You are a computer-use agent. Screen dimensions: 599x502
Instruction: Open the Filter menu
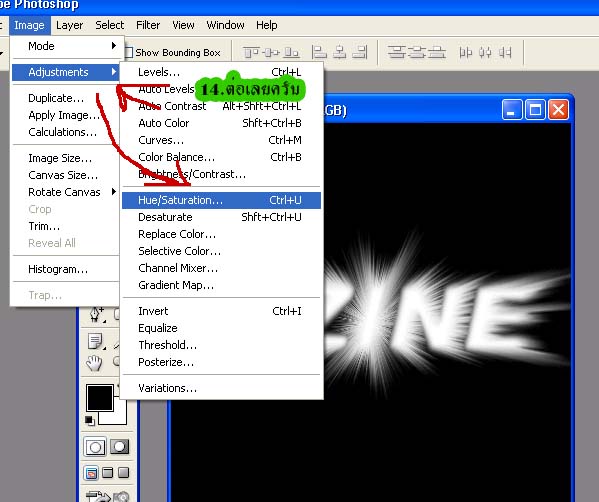tap(148, 25)
